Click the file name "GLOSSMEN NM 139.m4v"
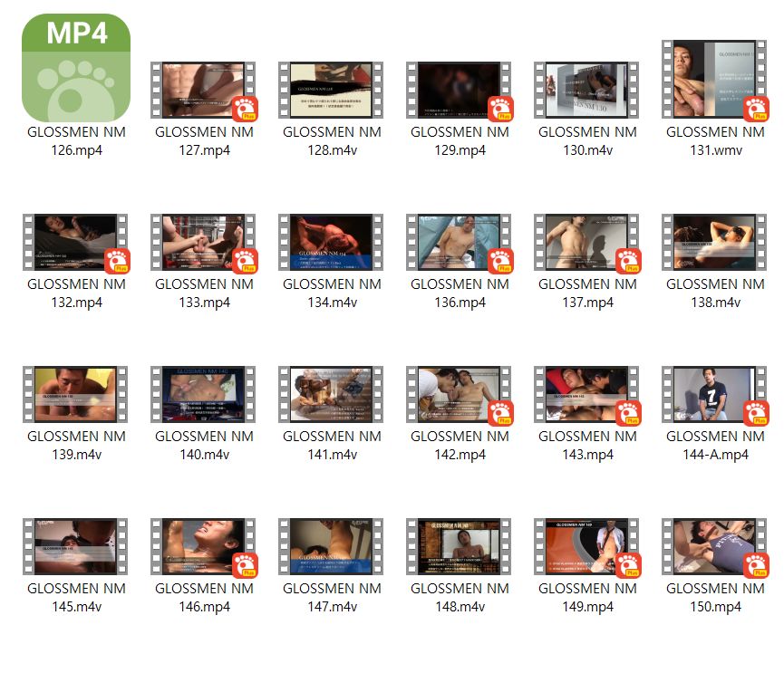Viewport: 784px width, 673px height. coord(76,445)
